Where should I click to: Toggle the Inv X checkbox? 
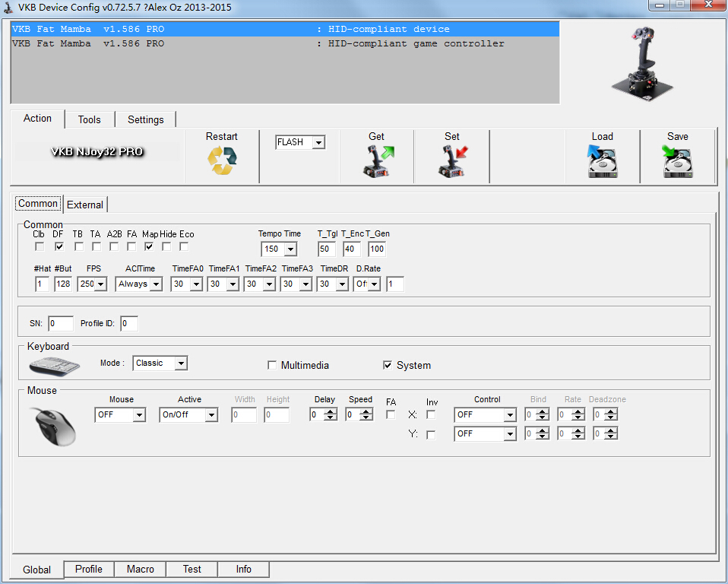[x=431, y=414]
